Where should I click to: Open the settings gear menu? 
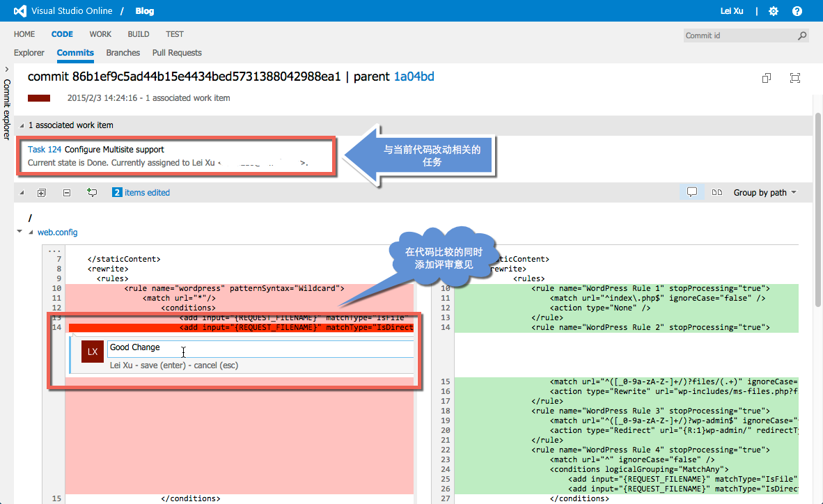[x=773, y=11]
